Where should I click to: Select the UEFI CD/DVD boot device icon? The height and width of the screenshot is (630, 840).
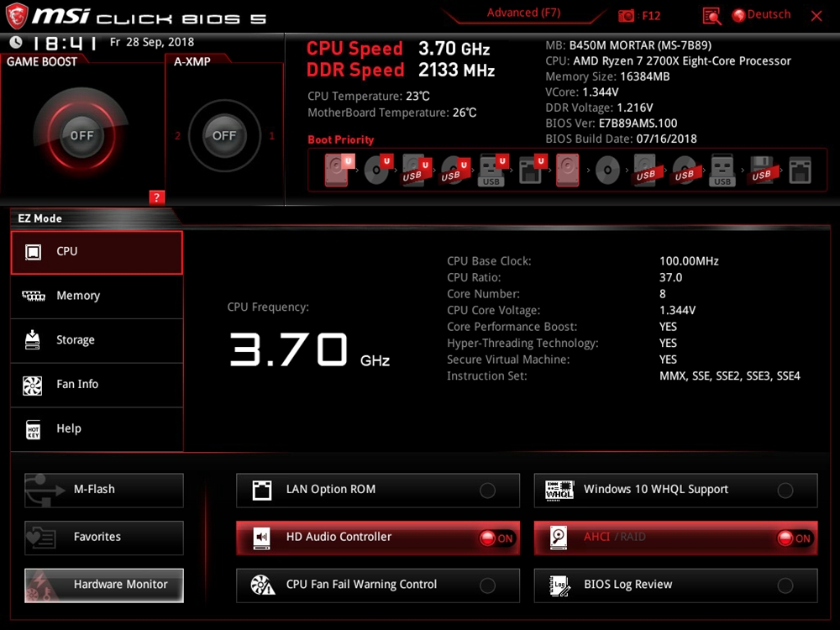tap(378, 170)
